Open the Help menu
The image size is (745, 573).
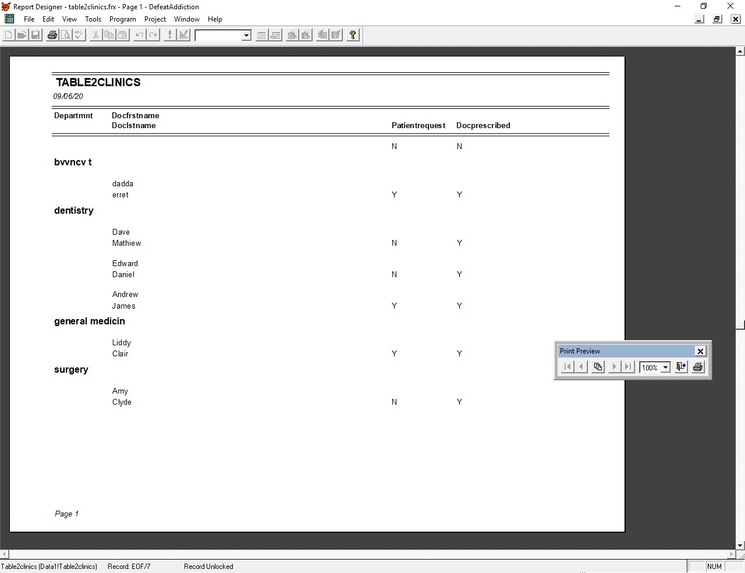pyautogui.click(x=215, y=19)
